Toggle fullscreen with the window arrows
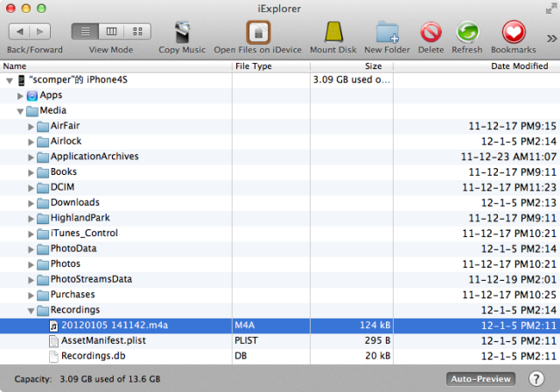The image size is (560, 392). point(551,9)
